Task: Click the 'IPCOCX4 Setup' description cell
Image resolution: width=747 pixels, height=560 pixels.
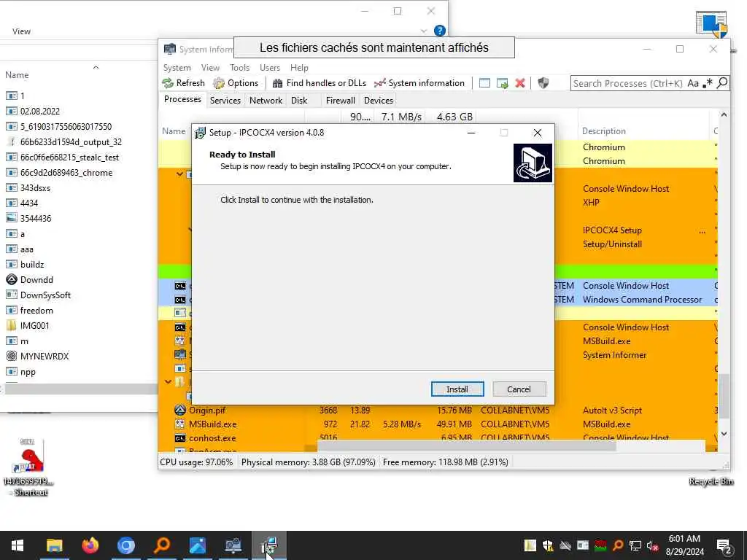Action: tap(612, 230)
